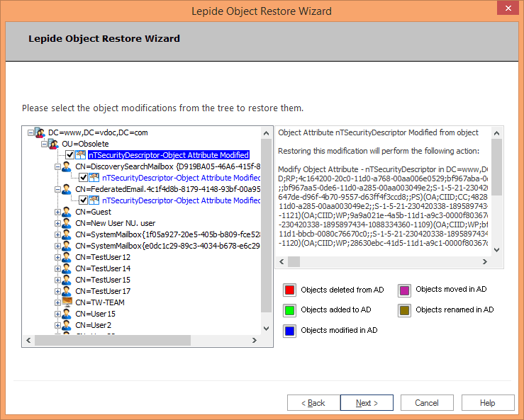Screen dimensions: 524x420
Task: Select blue nTSecurityDescriptor entry under CN=FederatedEmail
Action: (x=181, y=200)
